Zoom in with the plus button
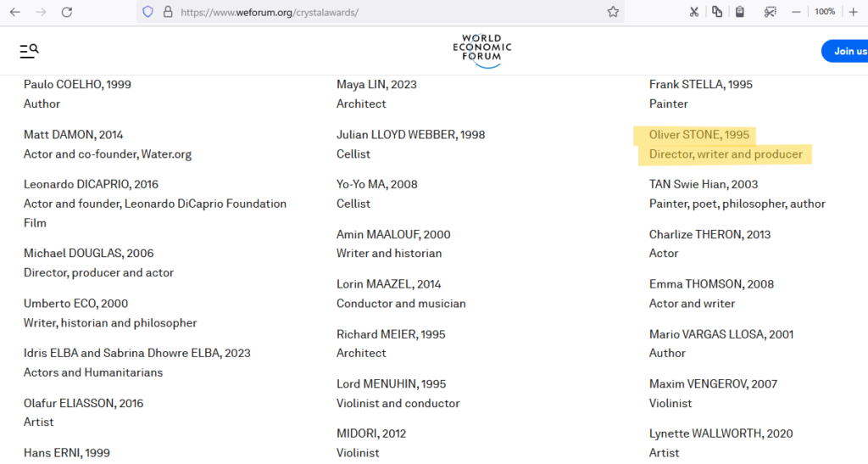Viewport: 868px width, 464px height. coord(854,12)
